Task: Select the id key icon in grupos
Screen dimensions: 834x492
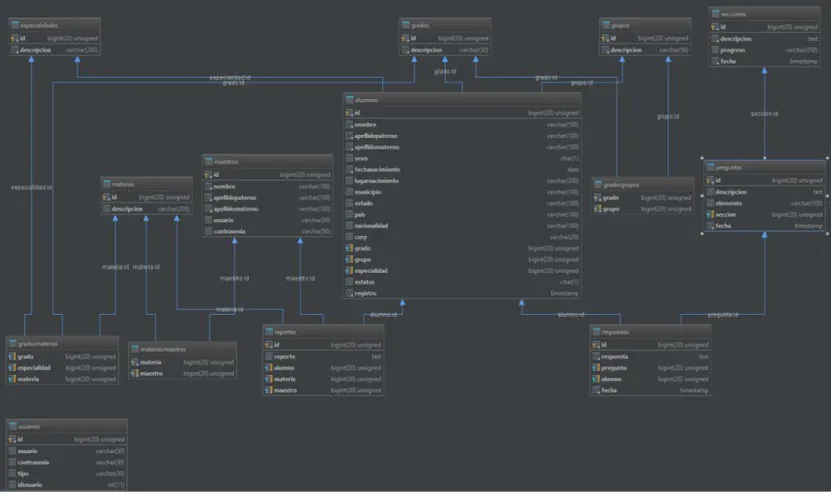Action: [605, 38]
